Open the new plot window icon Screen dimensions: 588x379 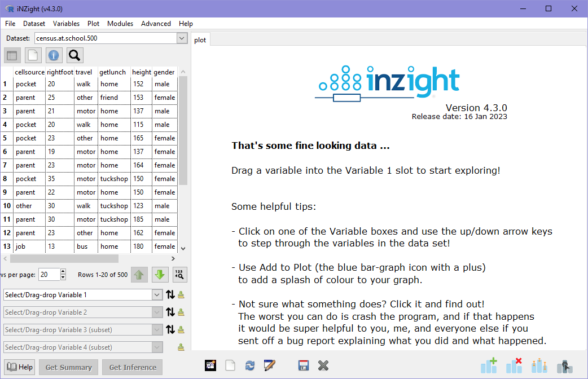230,367
